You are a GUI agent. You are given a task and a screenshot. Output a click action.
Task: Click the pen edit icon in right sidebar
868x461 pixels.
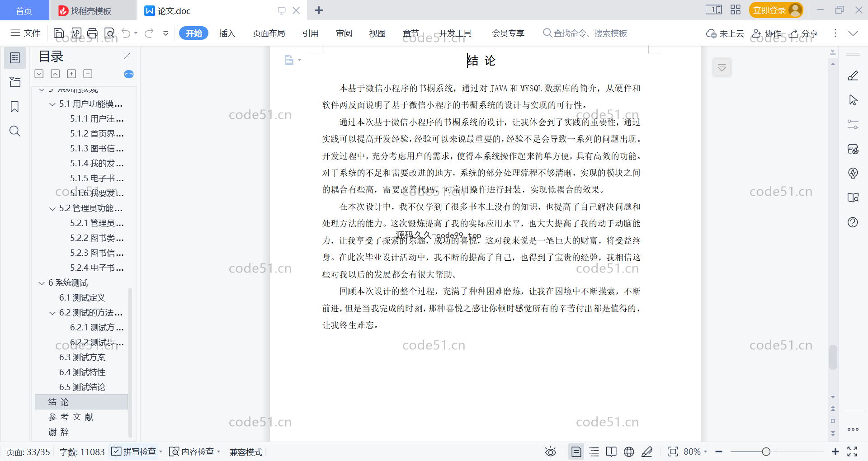pos(853,75)
